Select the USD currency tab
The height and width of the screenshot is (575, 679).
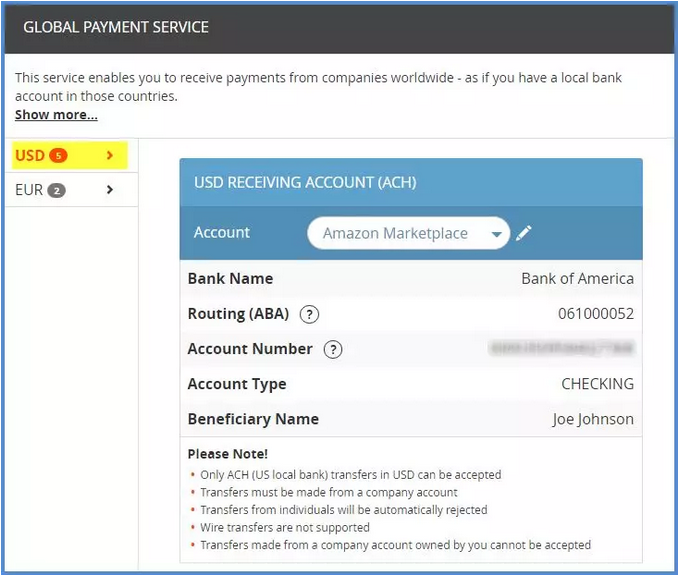point(30,155)
